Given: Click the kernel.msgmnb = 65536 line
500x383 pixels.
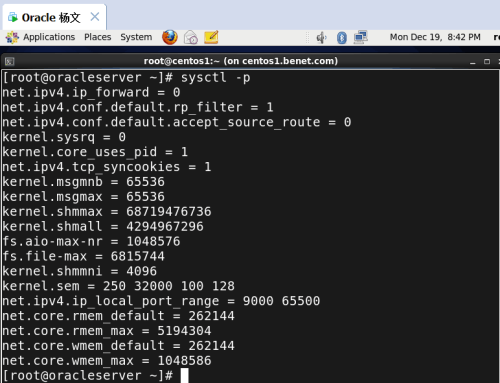Looking at the screenshot, I should point(83,182).
